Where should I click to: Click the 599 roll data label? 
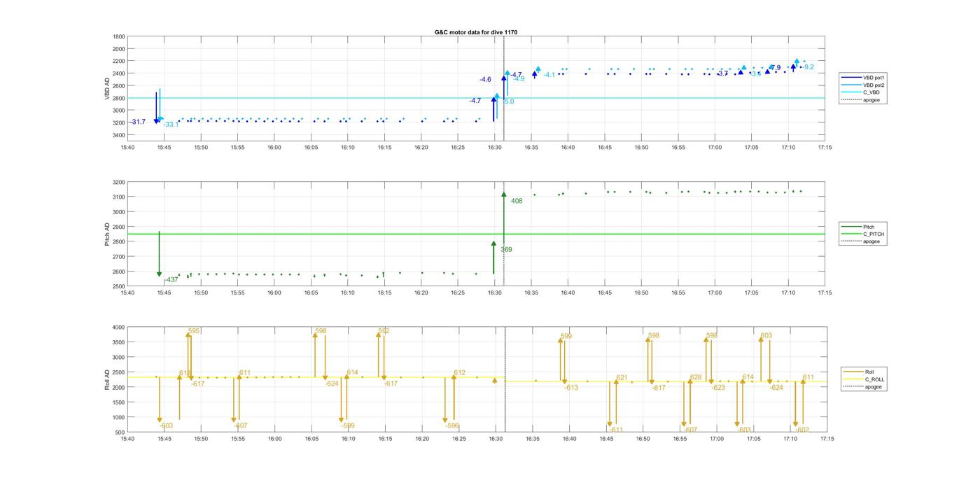[566, 337]
